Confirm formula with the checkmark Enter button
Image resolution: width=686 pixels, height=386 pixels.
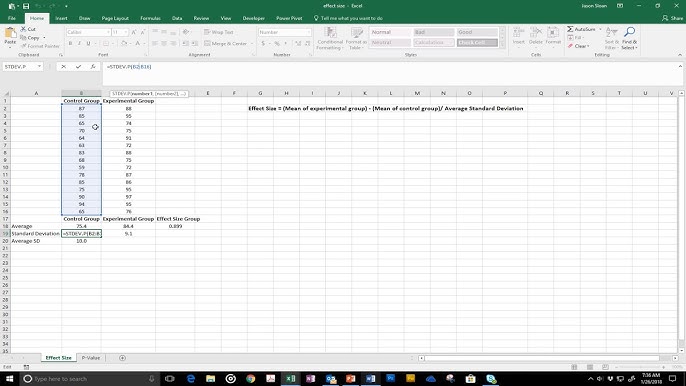(78, 67)
